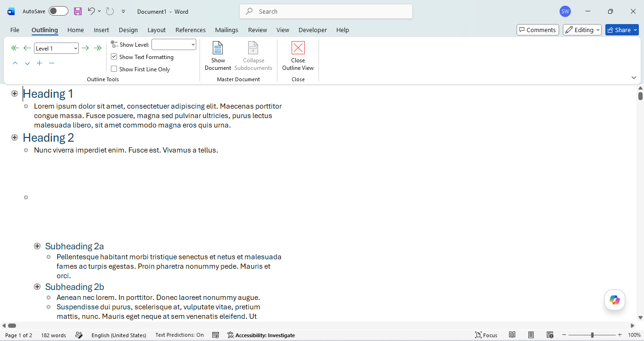Click the Demote right arrow icon

pos(85,48)
